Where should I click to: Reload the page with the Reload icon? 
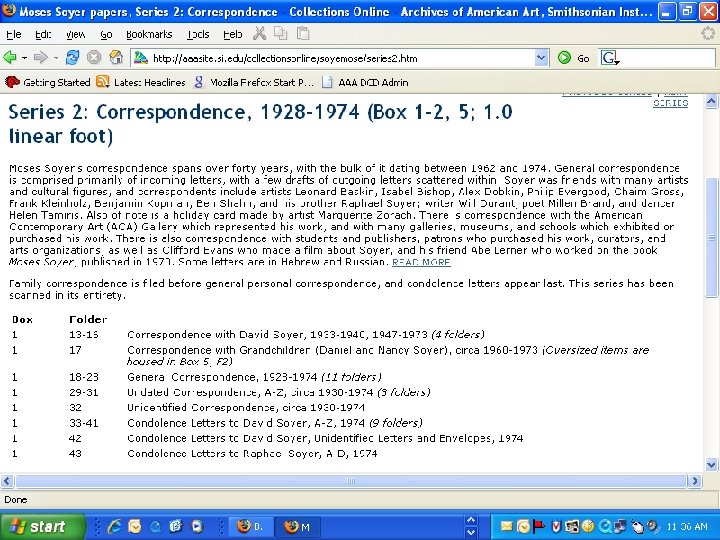[72, 58]
